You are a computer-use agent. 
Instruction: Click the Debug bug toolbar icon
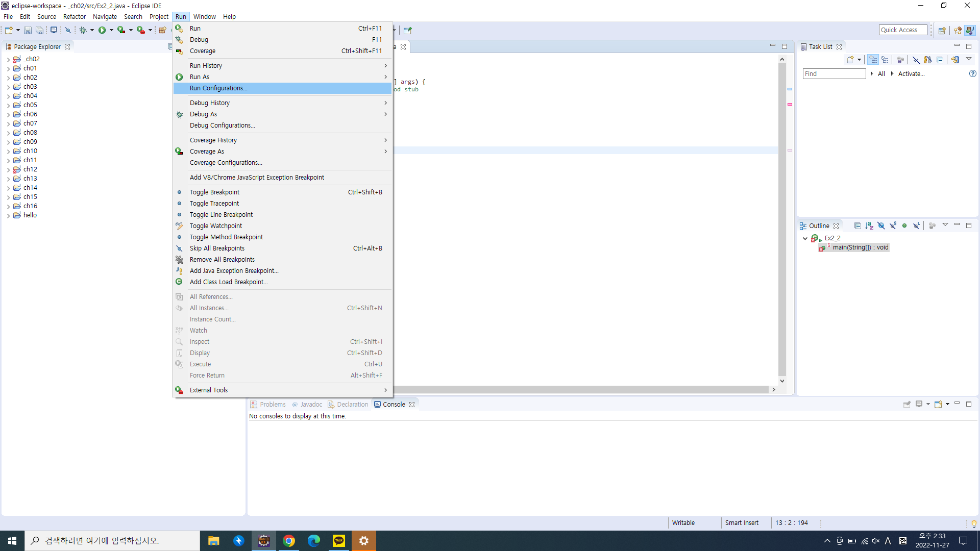pyautogui.click(x=83, y=31)
